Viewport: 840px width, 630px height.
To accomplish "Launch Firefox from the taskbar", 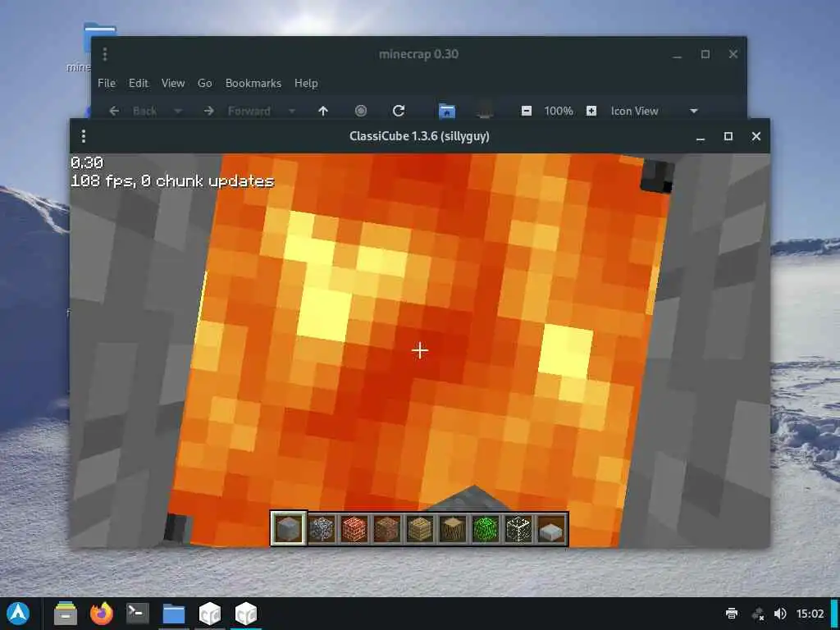I will [x=102, y=614].
